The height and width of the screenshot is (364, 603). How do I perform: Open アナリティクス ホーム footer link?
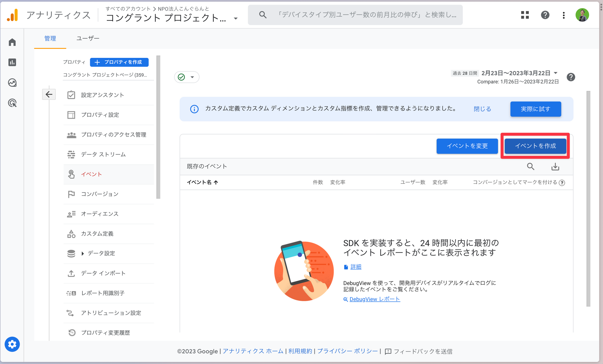[253, 351]
